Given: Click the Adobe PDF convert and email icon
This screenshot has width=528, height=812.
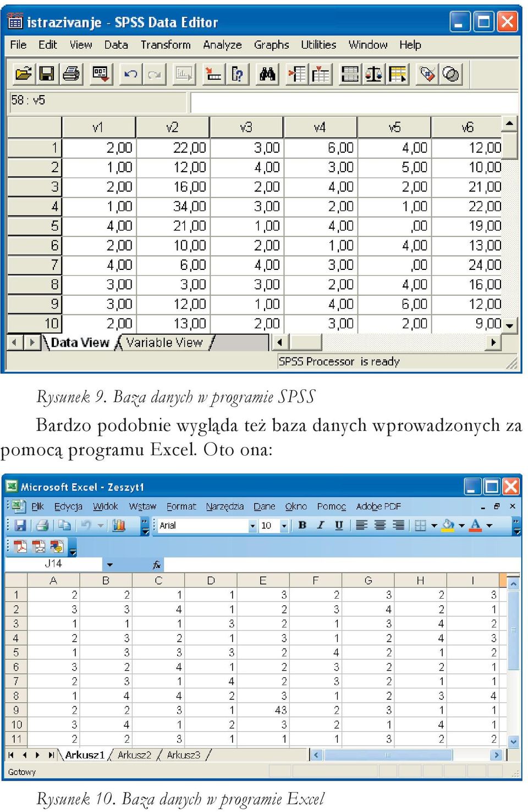Looking at the screenshot, I should point(38,546).
